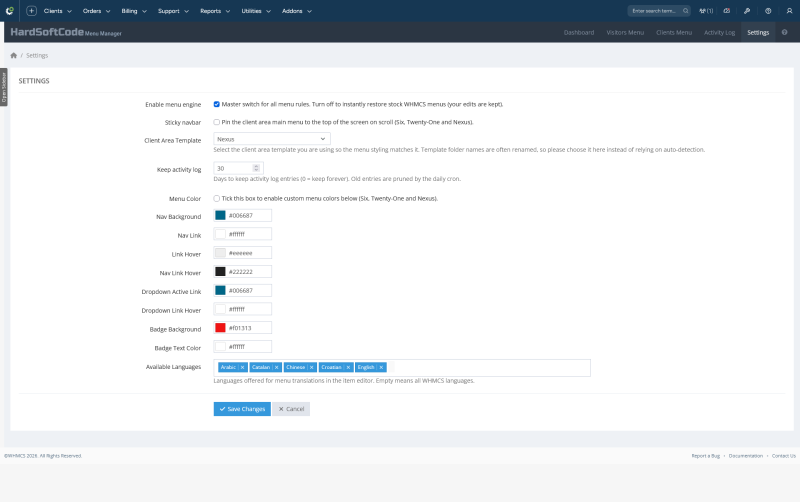
Task: Open the Visitors Menu tab
Action: tap(625, 32)
